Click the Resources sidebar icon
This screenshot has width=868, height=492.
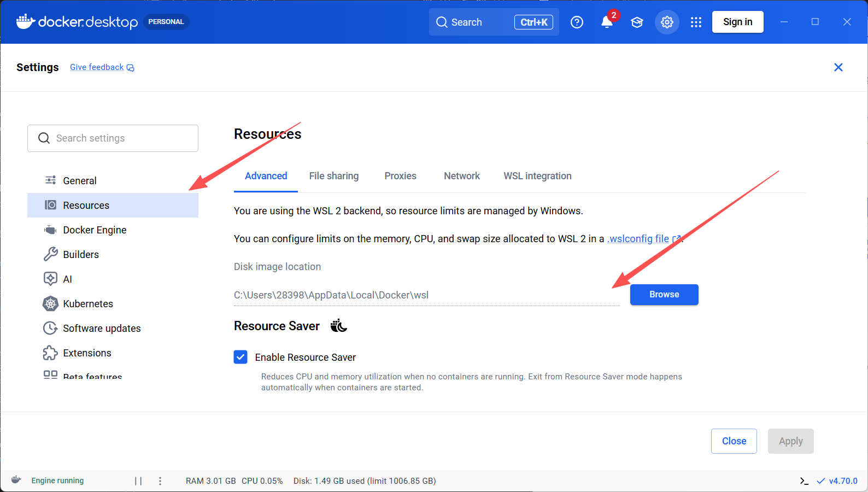click(50, 205)
